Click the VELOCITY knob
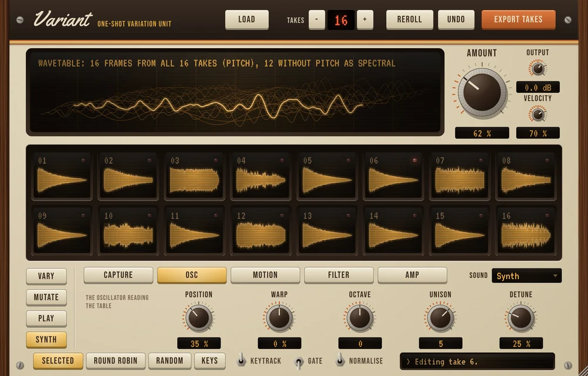The height and width of the screenshot is (376, 588). (538, 114)
